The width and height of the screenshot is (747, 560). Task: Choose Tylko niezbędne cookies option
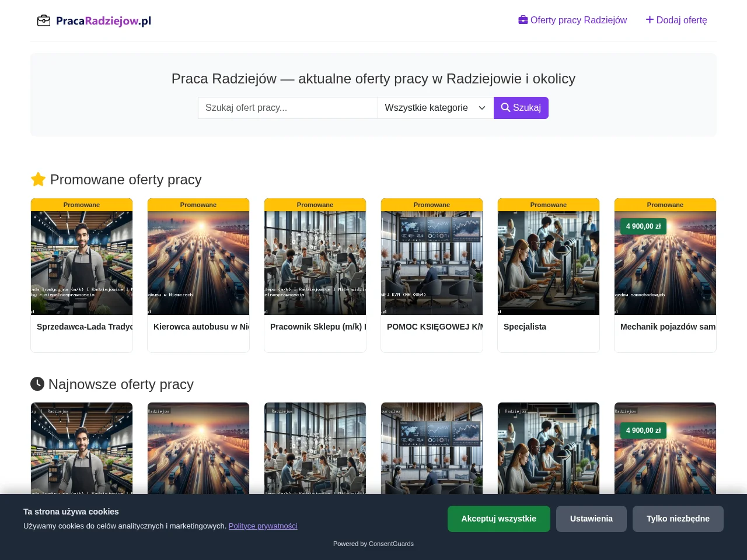pyautogui.click(x=678, y=519)
